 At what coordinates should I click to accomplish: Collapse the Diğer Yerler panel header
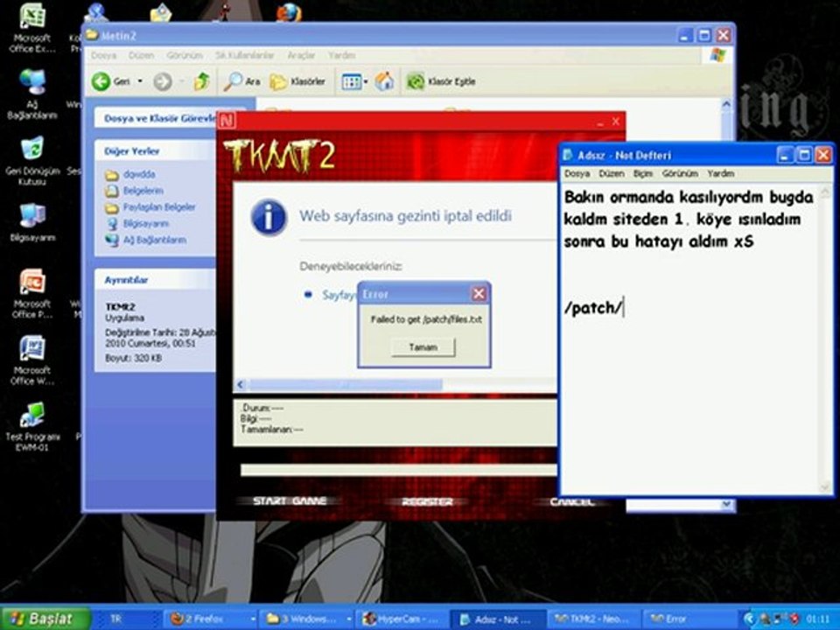point(156,151)
